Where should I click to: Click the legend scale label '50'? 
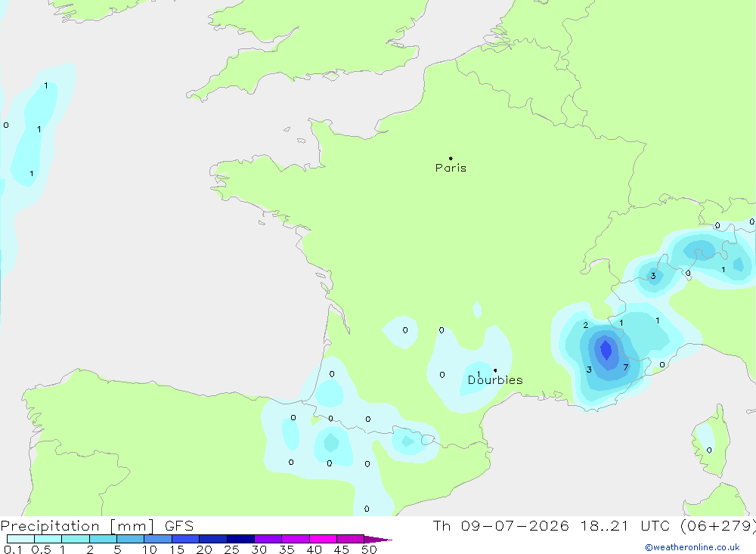(369, 549)
